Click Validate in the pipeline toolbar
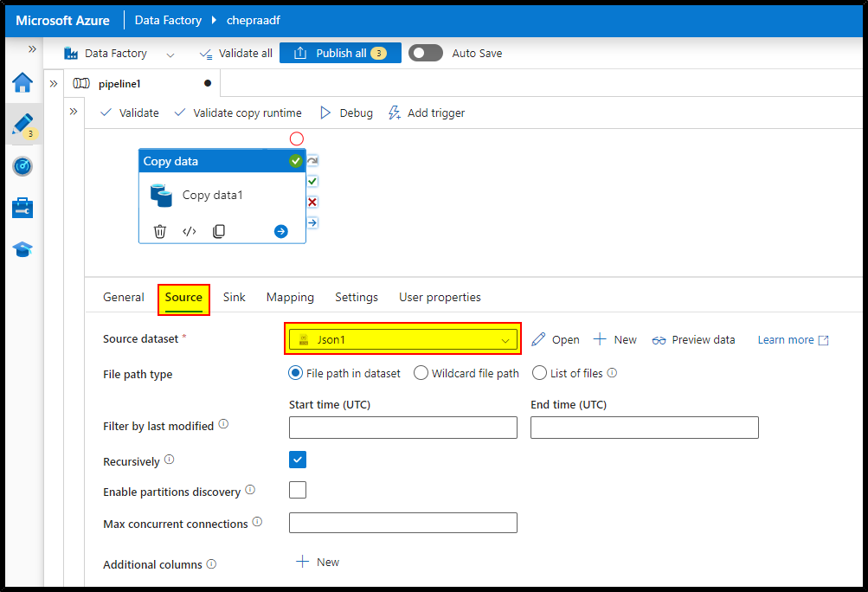 coord(130,113)
